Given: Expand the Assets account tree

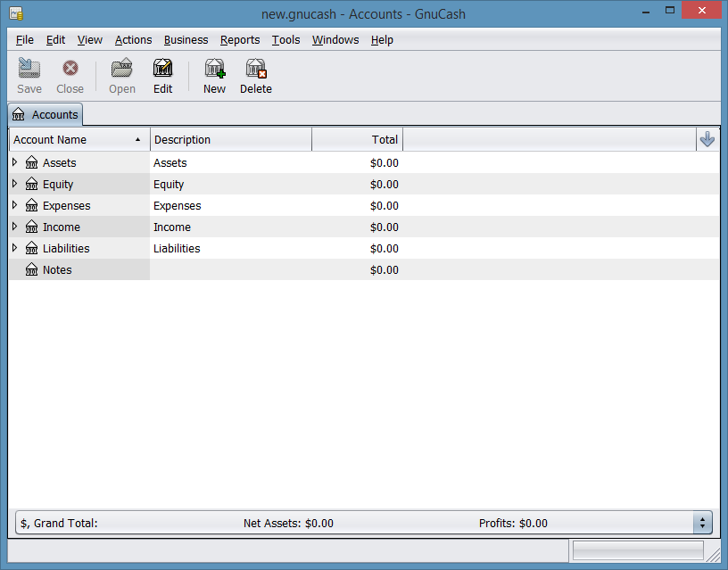Looking at the screenshot, I should tap(14, 162).
